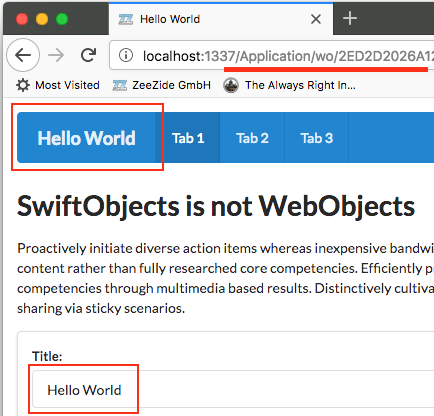Click the green macOS zoom window button
Viewport: 434px width, 416px height.
[x=62, y=19]
